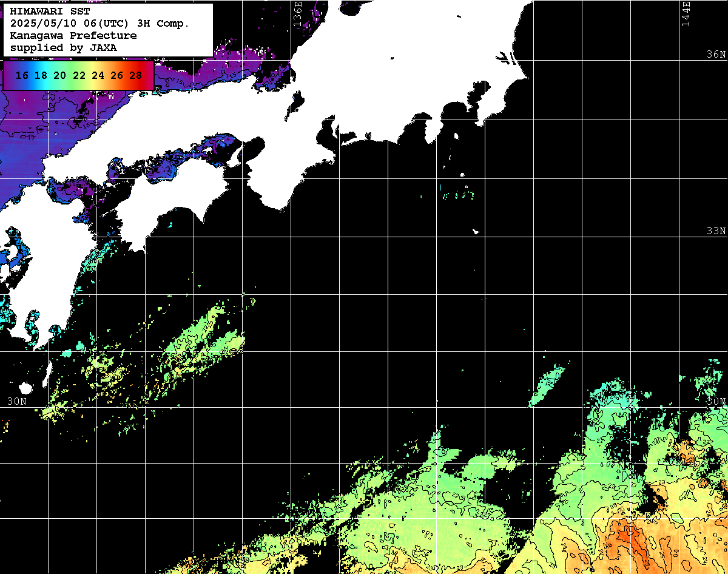Click the "supplied by JAXA" credit text
Image resolution: width=728 pixels, height=574 pixels.
click(64, 47)
